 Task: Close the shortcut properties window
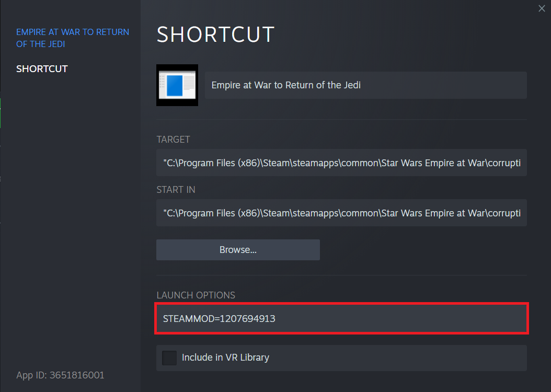click(x=542, y=8)
